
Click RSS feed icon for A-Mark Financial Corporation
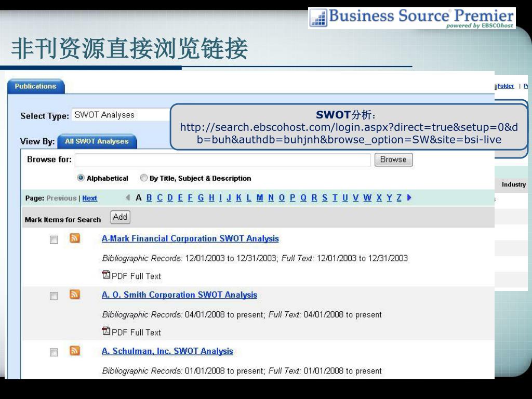75,238
